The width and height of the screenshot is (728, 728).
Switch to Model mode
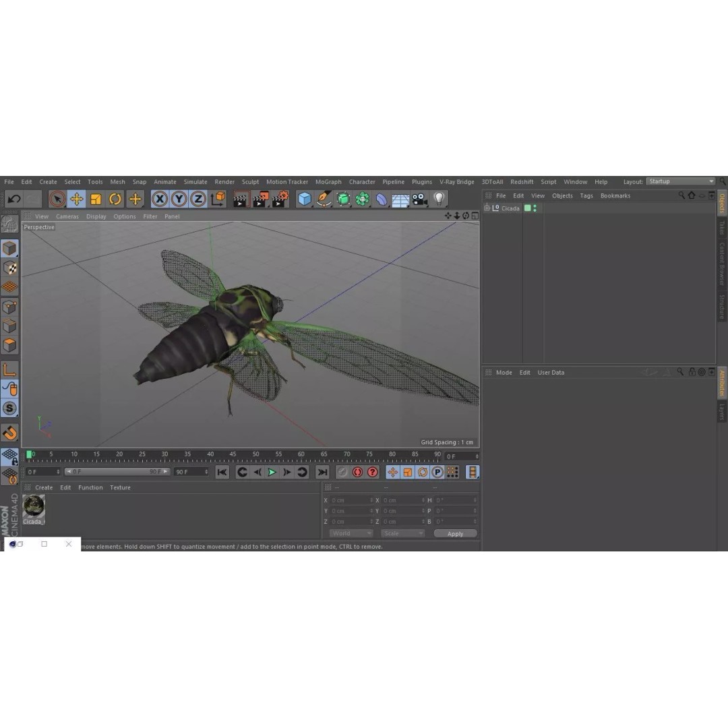9,248
